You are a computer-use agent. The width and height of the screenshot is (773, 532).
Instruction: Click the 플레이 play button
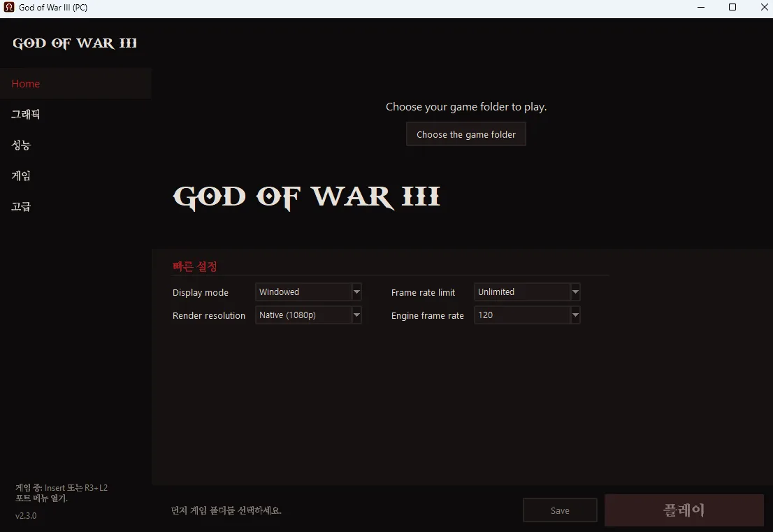(684, 510)
